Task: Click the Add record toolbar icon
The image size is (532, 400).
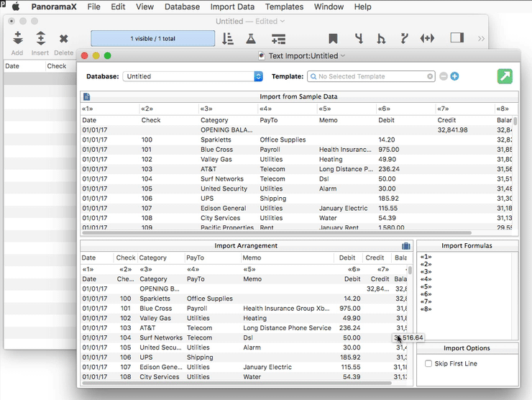Action: (18, 38)
